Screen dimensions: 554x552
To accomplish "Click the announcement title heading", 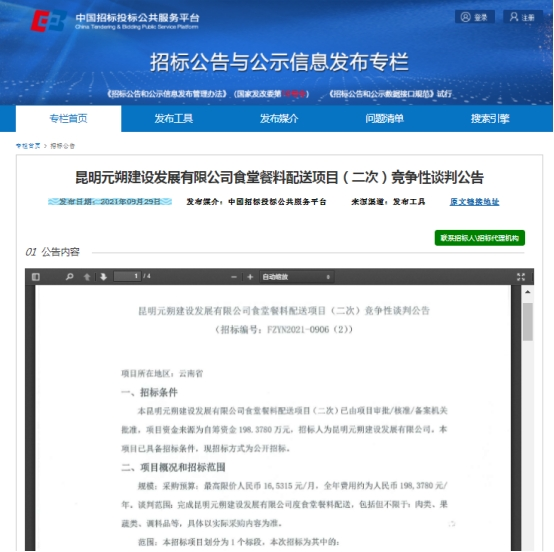I will tap(279, 177).
